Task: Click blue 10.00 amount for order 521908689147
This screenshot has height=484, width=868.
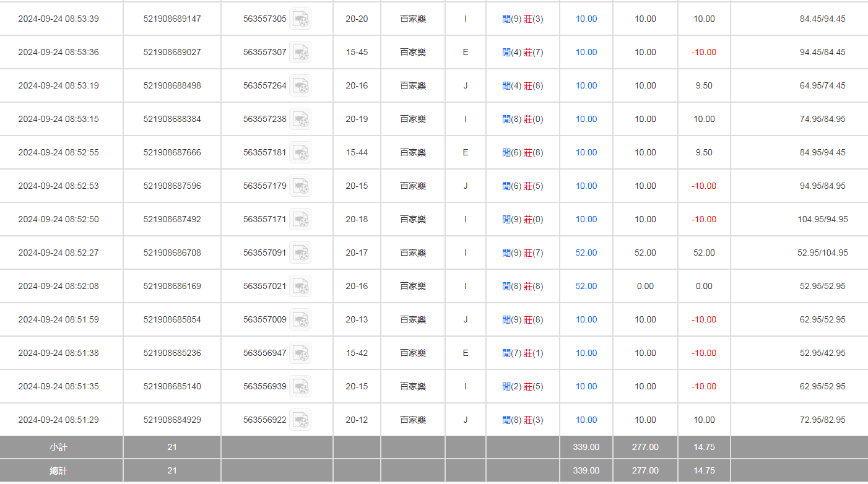Action: click(586, 19)
